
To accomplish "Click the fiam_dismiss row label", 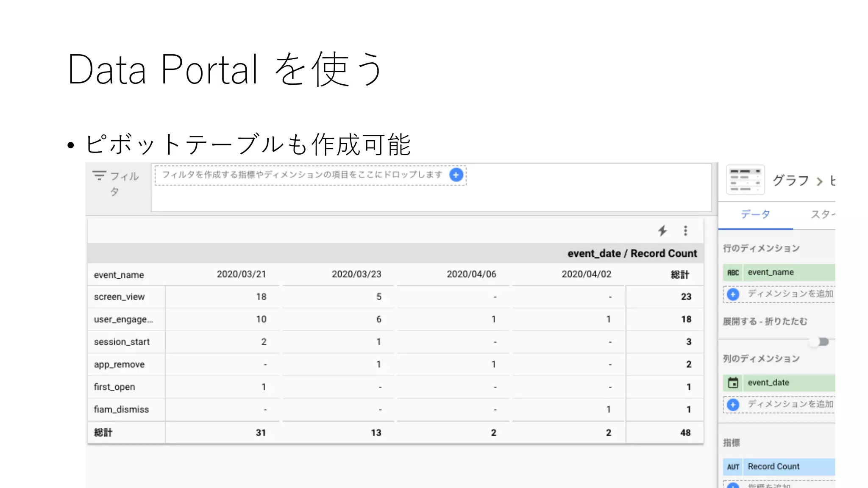I will tap(121, 410).
